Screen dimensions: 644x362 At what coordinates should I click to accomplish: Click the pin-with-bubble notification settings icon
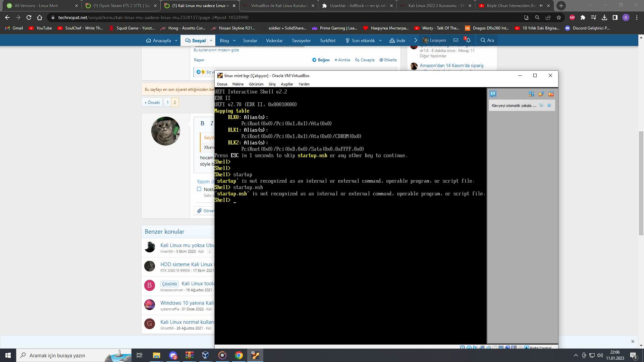coord(541,94)
